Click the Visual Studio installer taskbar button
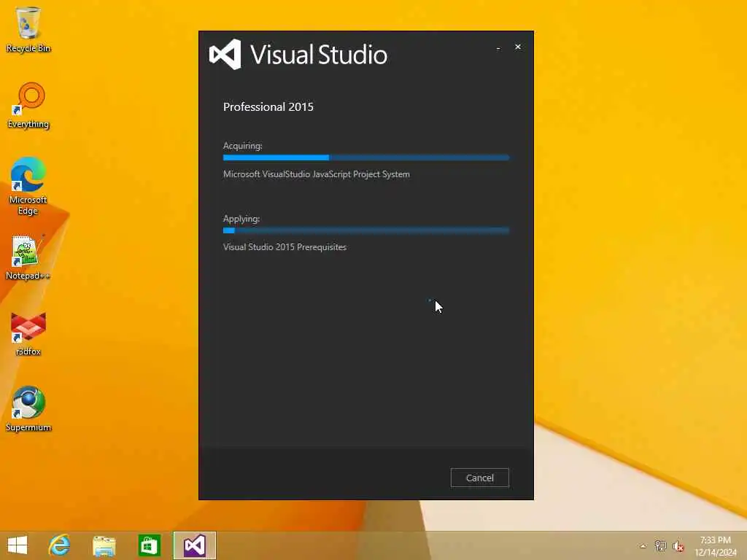Viewport: 747px width, 560px height. tap(194, 545)
